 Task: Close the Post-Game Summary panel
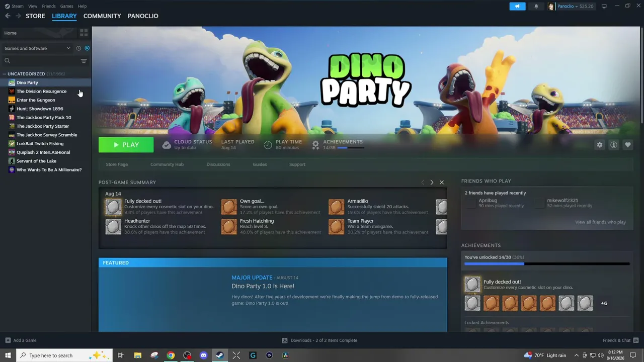[442, 182]
